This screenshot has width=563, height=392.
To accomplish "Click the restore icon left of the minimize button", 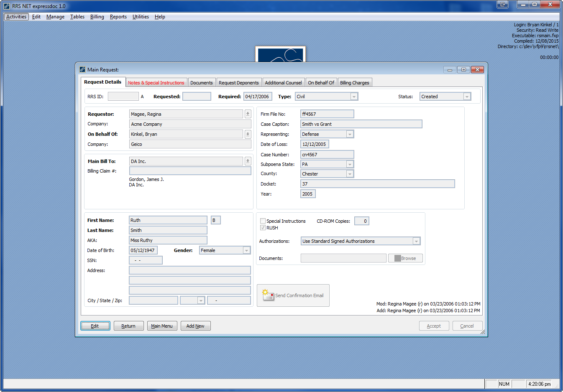I will (x=503, y=4).
